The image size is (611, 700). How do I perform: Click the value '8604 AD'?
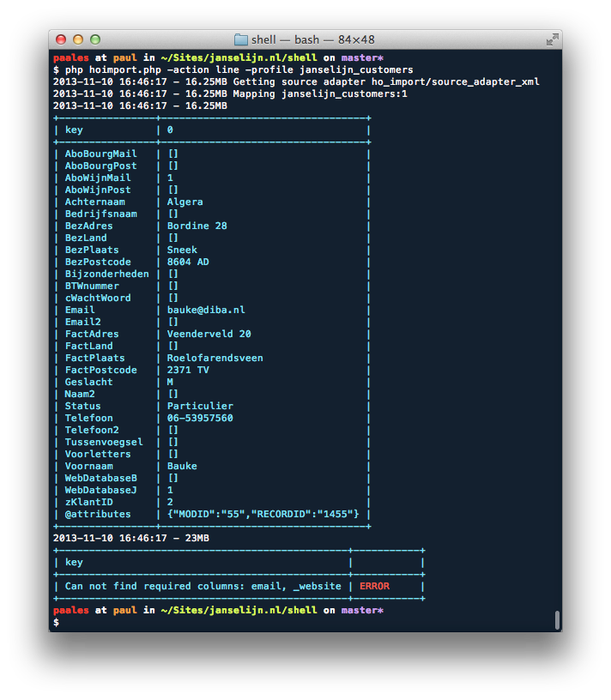coord(188,262)
